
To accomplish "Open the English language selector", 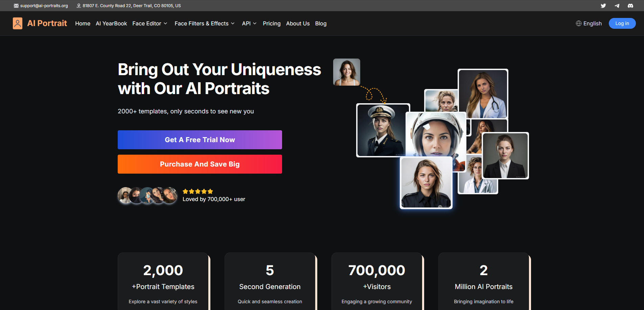I will [x=592, y=23].
